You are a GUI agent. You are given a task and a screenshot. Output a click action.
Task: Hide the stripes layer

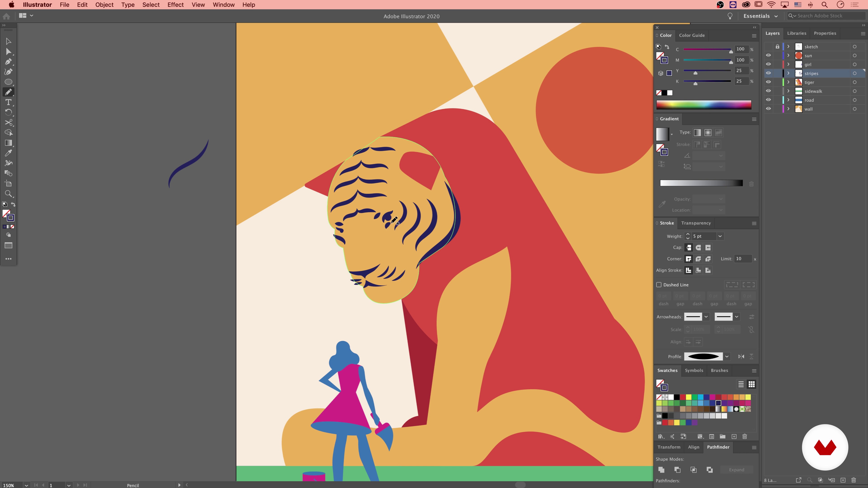click(768, 73)
